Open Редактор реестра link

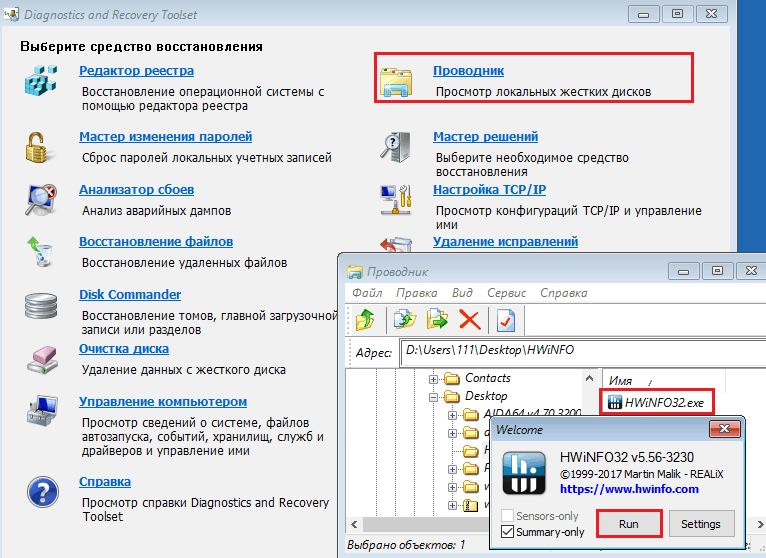136,71
